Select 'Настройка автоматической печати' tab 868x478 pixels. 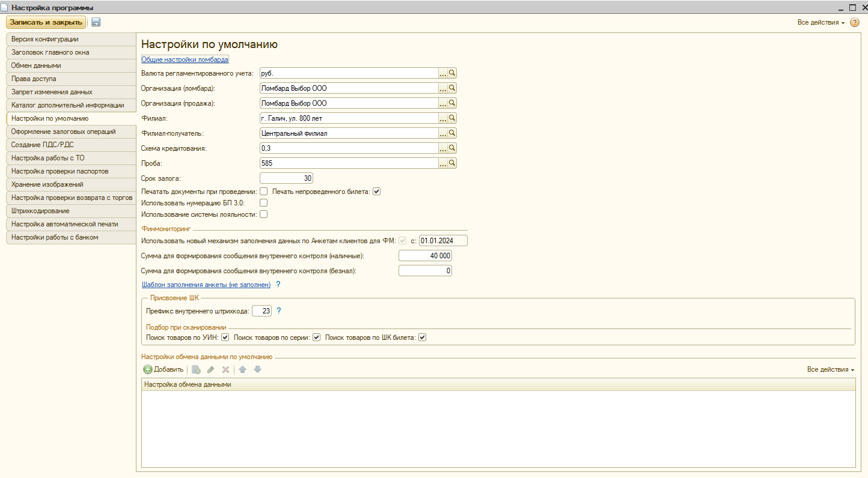(70, 224)
